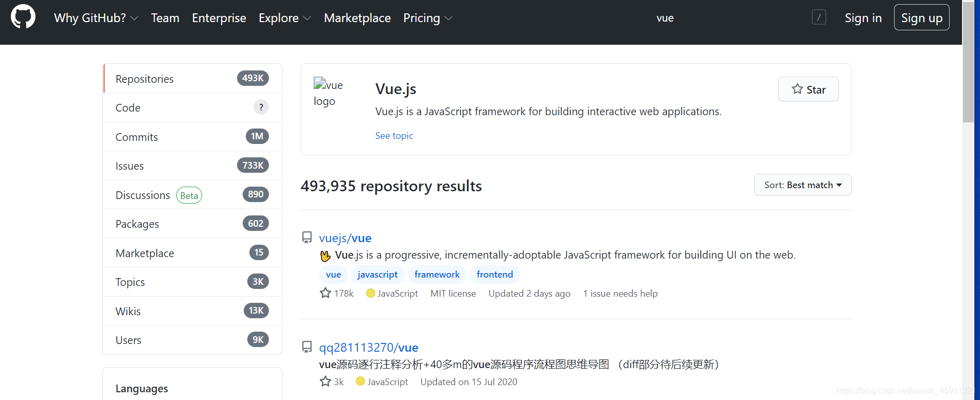
Task: Select the Code search filter
Action: (x=192, y=107)
